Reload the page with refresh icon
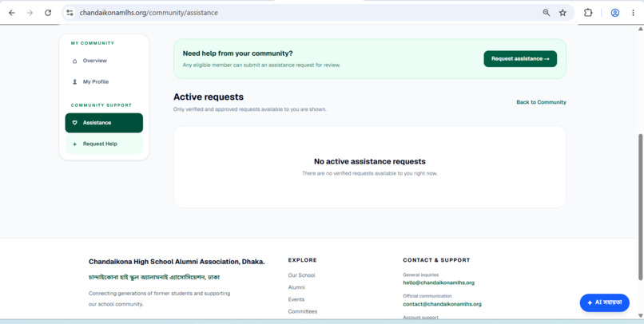The width and height of the screenshot is (644, 324). pos(48,13)
